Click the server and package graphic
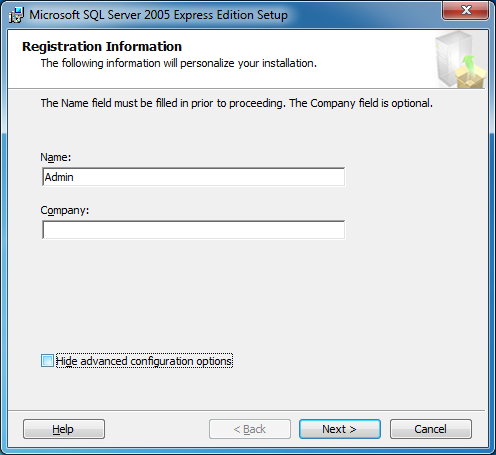This screenshot has height=455, width=496. click(460, 59)
